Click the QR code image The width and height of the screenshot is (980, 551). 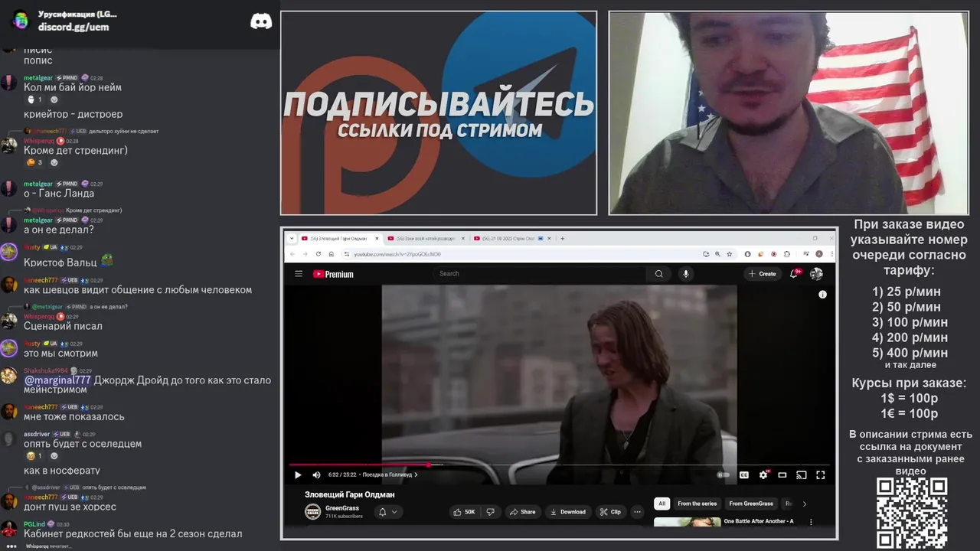click(x=912, y=513)
